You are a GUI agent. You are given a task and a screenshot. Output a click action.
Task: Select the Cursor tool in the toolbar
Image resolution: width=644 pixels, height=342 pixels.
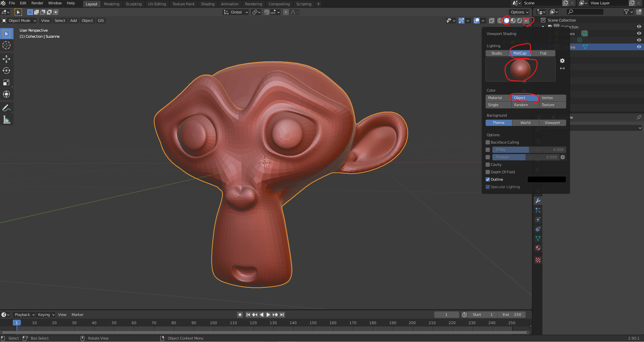tap(6, 46)
